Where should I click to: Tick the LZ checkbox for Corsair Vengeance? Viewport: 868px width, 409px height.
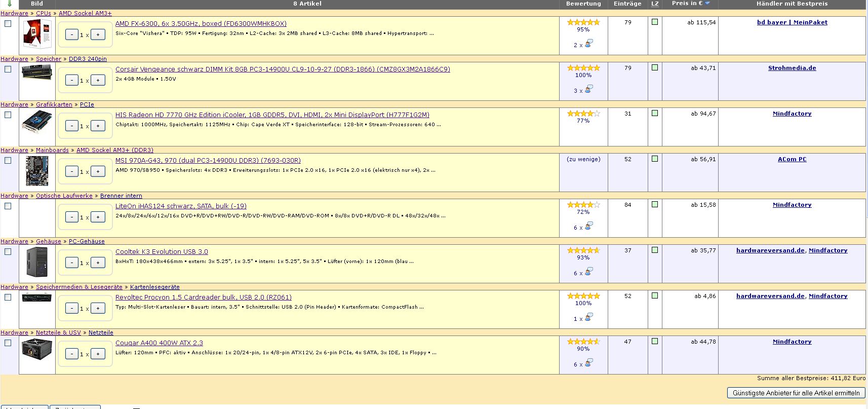[x=655, y=67]
